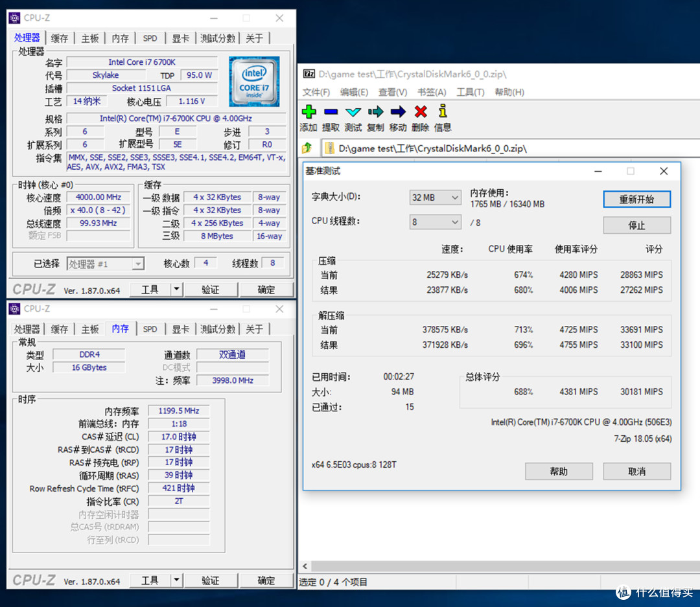The image size is (700, 607).
Task: Click the 27262 MIPS compression result
Action: 641,290
